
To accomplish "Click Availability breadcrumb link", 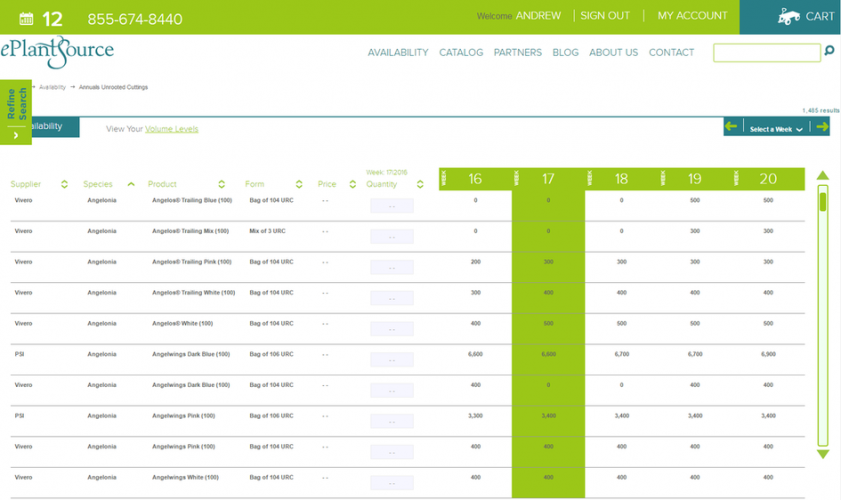I will (52, 87).
